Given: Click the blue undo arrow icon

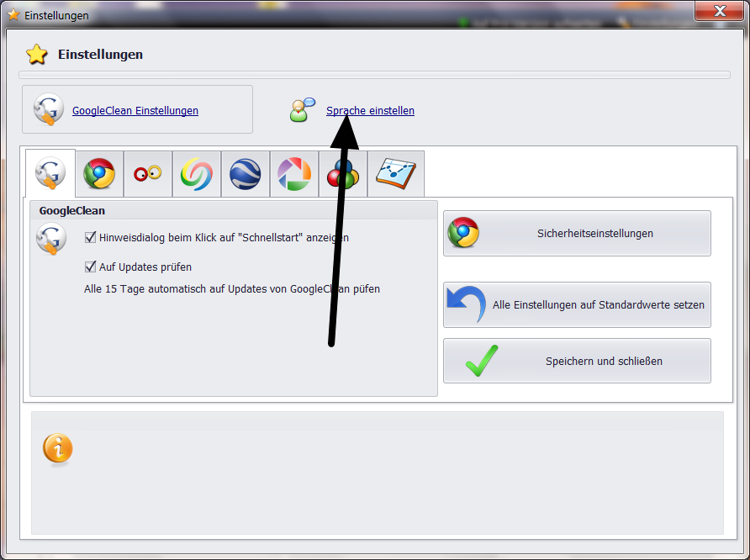Looking at the screenshot, I should click(467, 304).
